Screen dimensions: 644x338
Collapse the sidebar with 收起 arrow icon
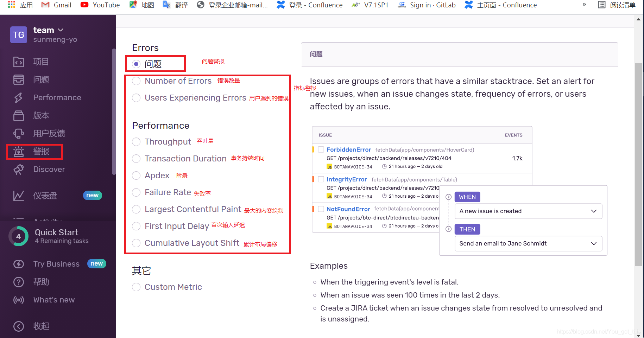(19, 326)
